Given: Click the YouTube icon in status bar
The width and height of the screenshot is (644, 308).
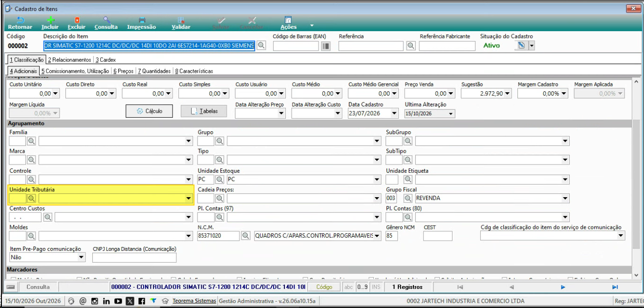Looking at the screenshot, I should point(118,301).
